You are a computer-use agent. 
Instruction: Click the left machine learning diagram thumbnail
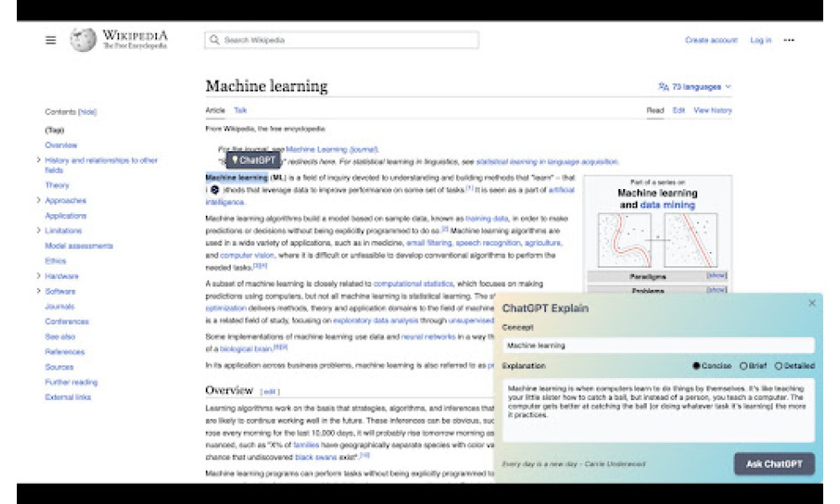tap(624, 240)
